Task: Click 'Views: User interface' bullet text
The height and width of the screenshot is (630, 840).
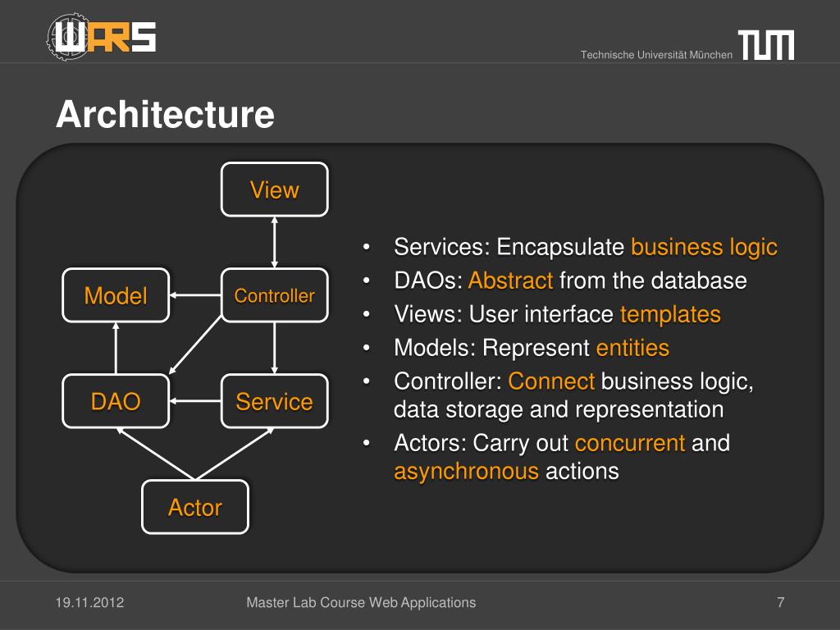Action: [x=504, y=314]
